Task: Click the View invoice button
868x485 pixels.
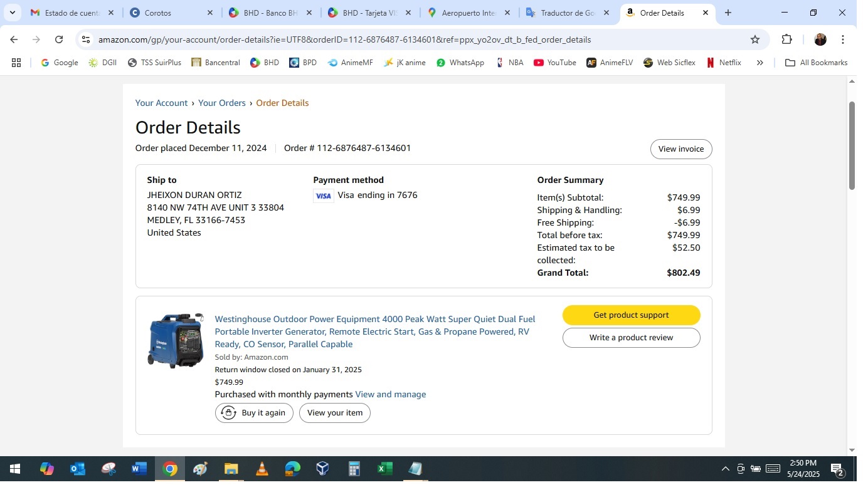Action: (x=681, y=149)
